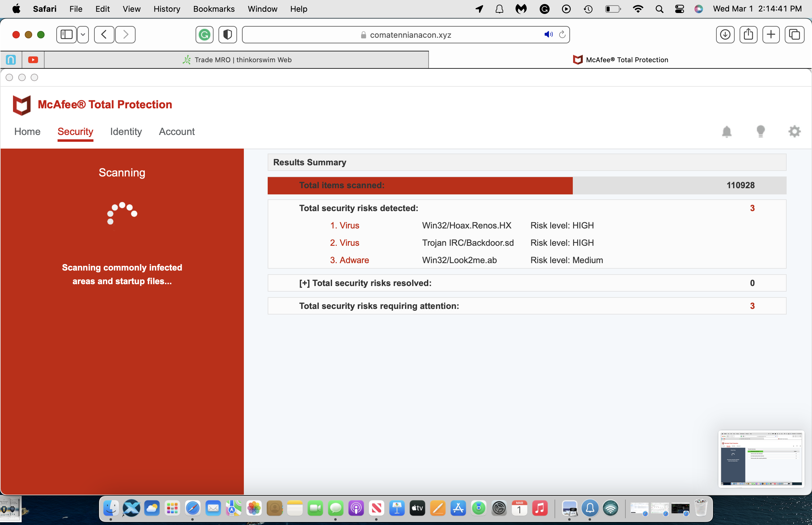Open Control Center in menu bar
This screenshot has width=812, height=525.
pos(680,9)
